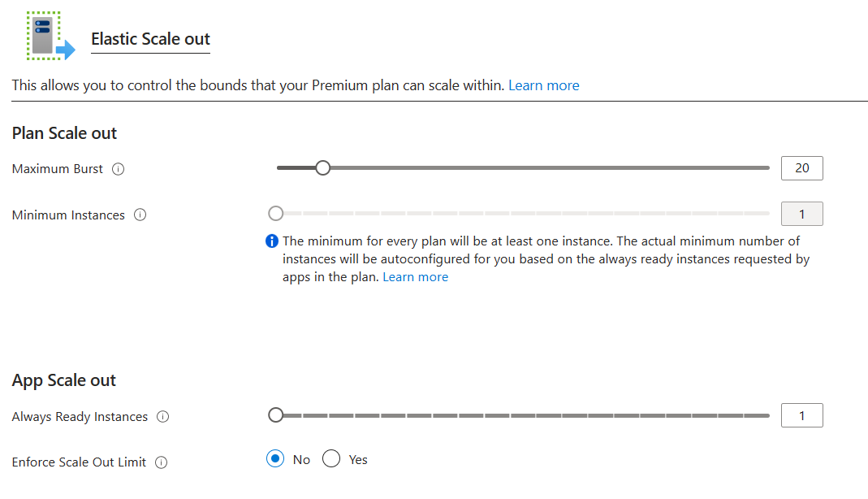The width and height of the screenshot is (868, 499).
Task: Select Yes for Enforce Scale Out Limit
Action: tap(331, 459)
